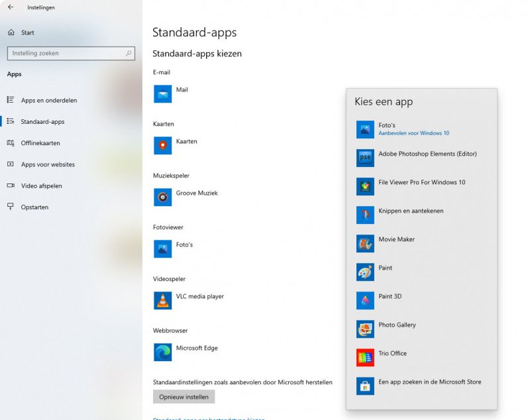Focus the 'Instelling zoeken' search field

(71, 54)
